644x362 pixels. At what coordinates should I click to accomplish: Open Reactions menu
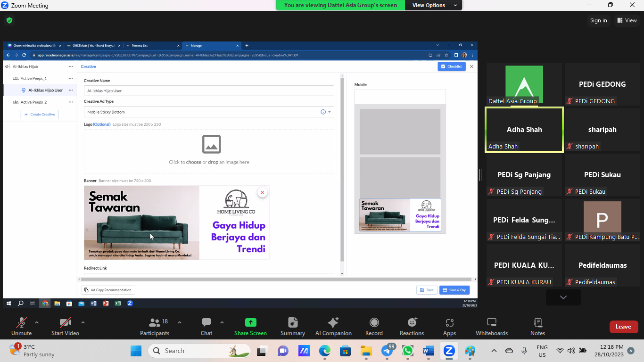coord(412,326)
